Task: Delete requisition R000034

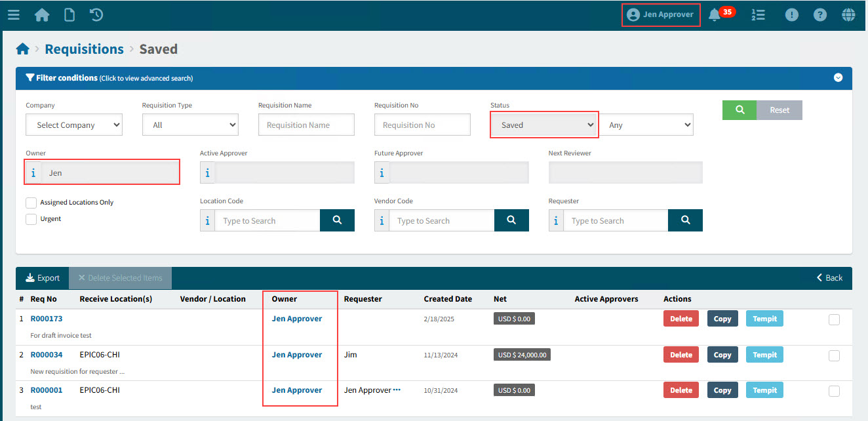Action: coord(681,355)
